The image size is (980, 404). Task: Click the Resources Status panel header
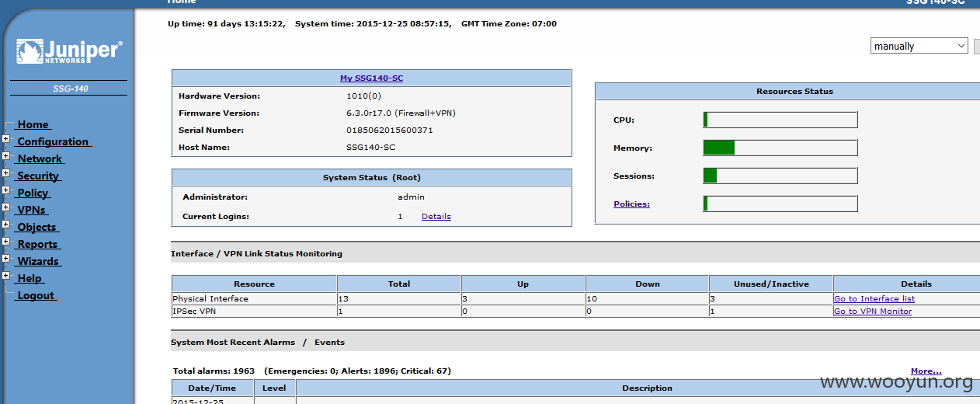pos(787,91)
